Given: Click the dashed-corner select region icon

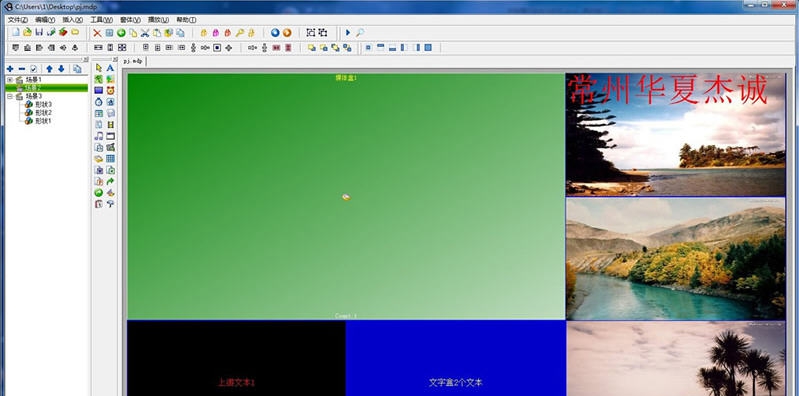Looking at the screenshot, I should (311, 33).
